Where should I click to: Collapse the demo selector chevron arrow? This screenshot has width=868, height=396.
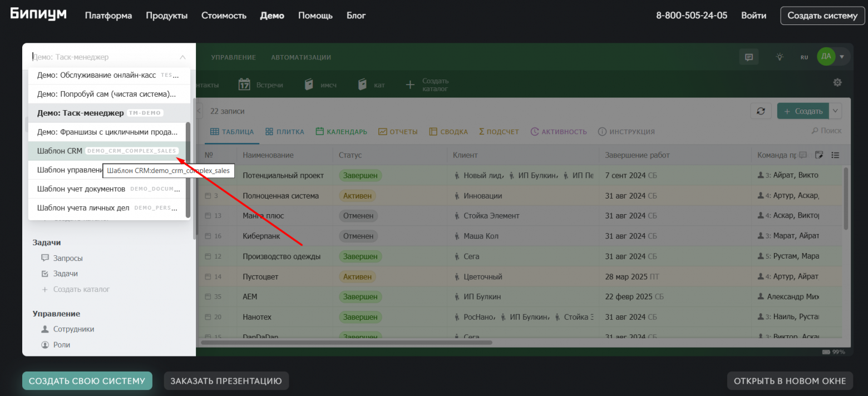coord(183,57)
